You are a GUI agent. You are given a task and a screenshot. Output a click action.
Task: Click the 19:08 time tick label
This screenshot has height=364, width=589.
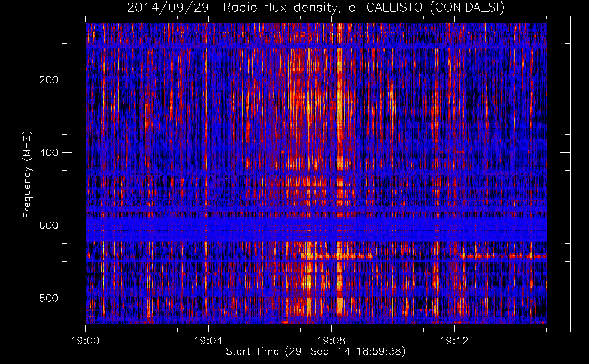(331, 341)
